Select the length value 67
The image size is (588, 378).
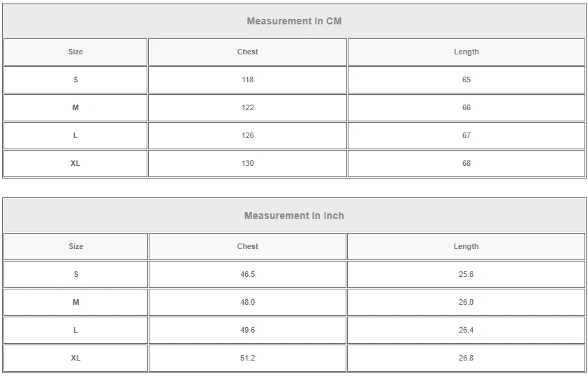[x=466, y=135]
